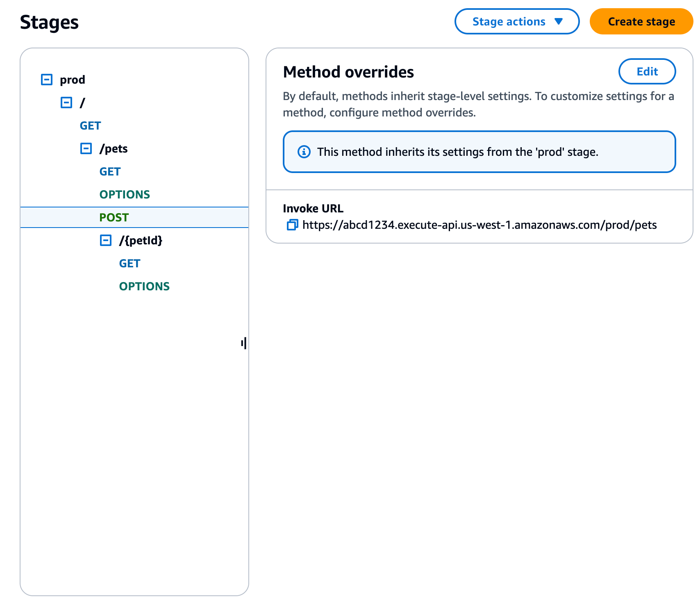Select OPTIONS method under /{petId}
700x606 pixels.
pos(144,286)
